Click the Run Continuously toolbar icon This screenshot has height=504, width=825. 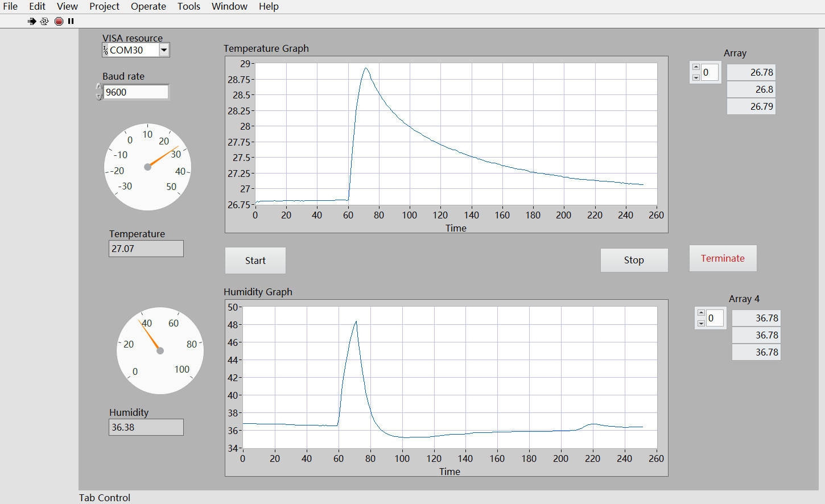coord(44,21)
